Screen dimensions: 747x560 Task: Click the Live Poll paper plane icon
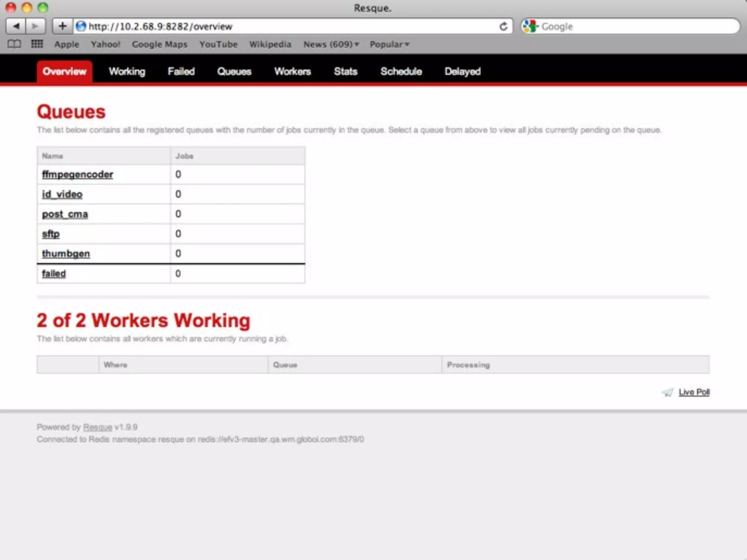pos(667,392)
